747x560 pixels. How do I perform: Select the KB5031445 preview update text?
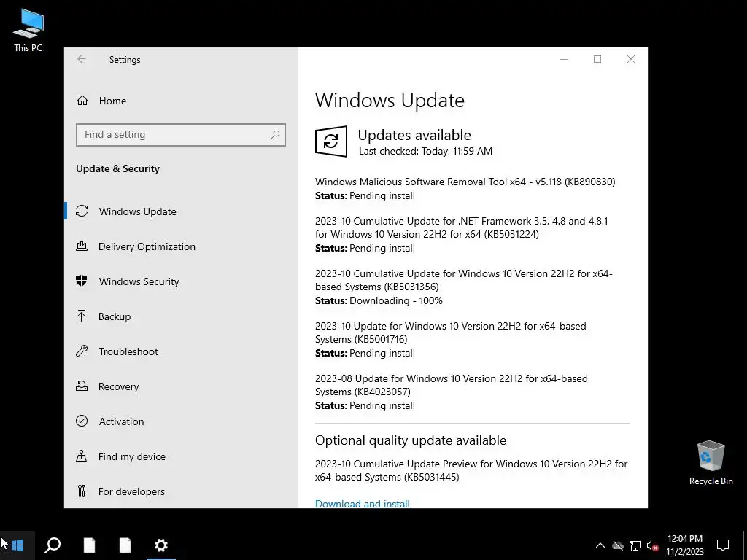click(471, 470)
